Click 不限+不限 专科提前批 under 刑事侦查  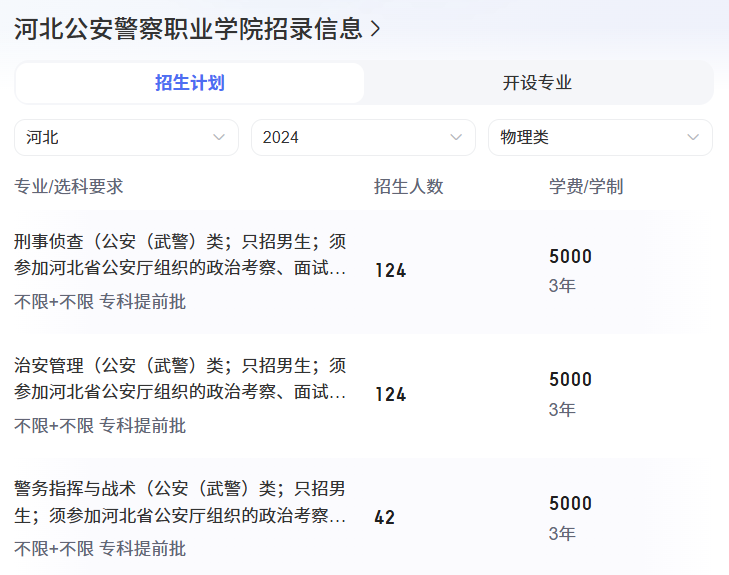pos(100,302)
